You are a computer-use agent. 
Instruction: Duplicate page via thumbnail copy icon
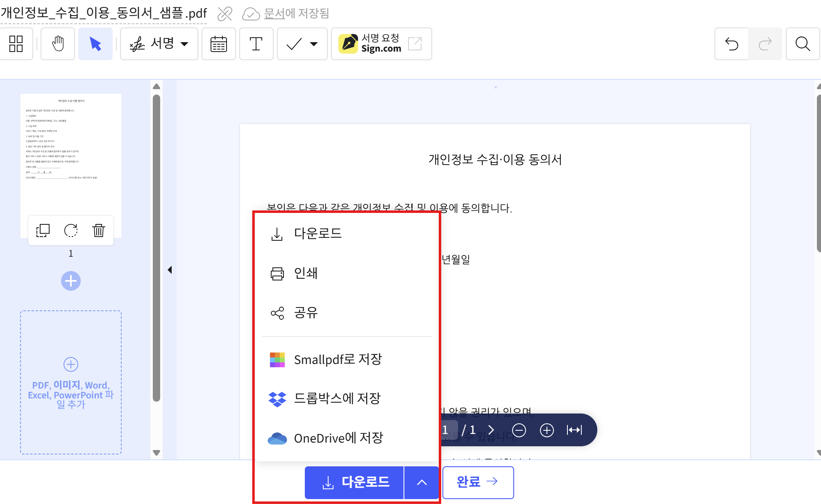pyautogui.click(x=43, y=231)
